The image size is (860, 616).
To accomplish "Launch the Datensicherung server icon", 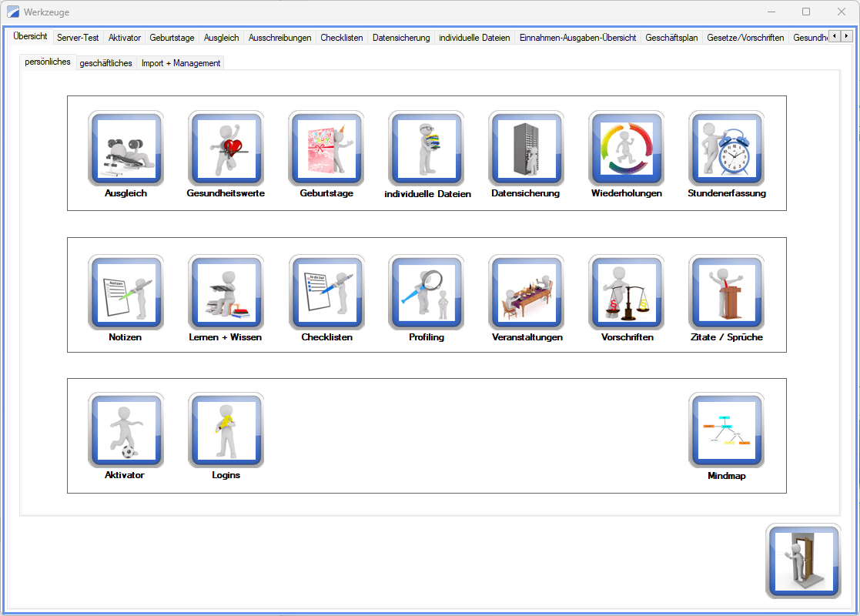I will tap(527, 148).
